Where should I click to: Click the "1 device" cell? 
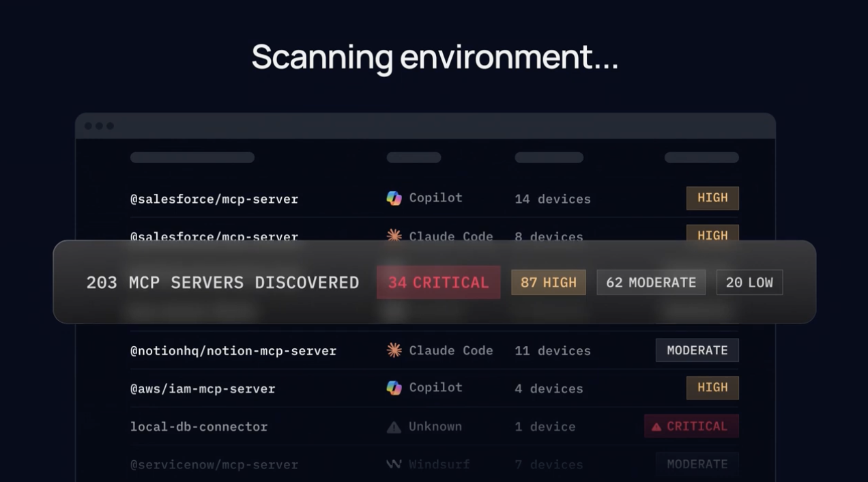[x=545, y=427]
